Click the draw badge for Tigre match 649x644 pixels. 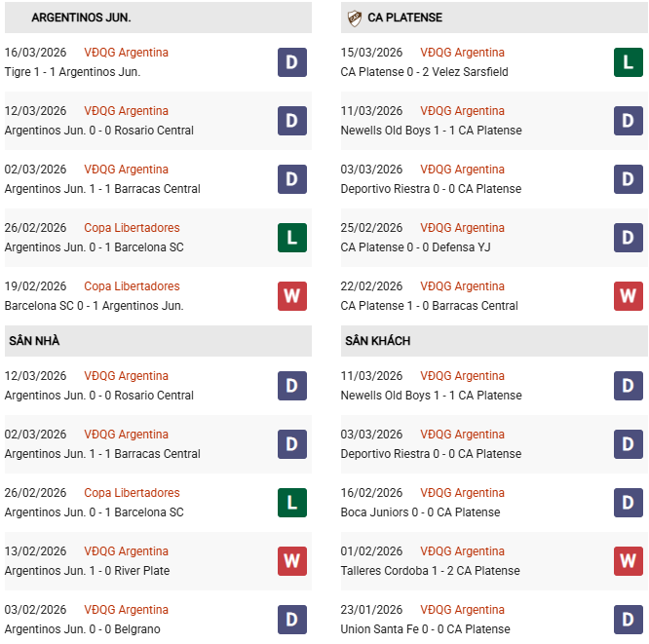click(x=292, y=62)
